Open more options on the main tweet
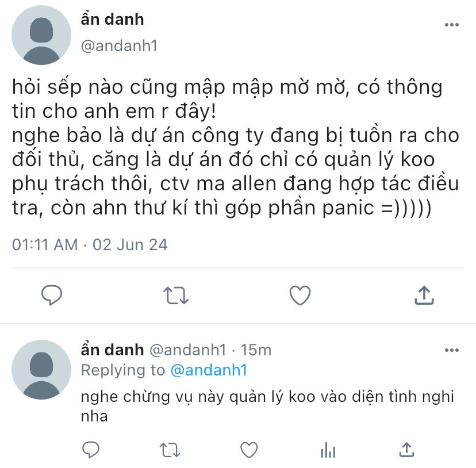The width and height of the screenshot is (476, 468). tap(452, 25)
